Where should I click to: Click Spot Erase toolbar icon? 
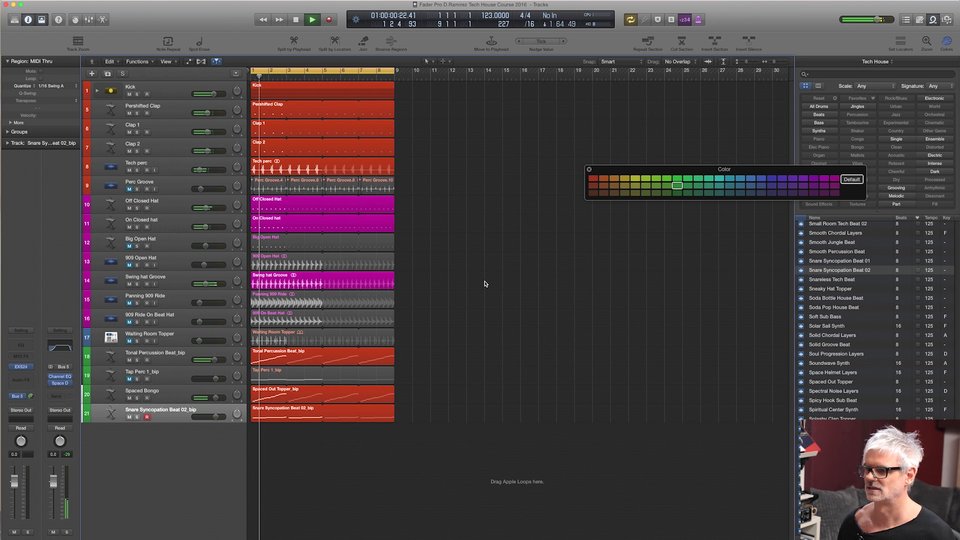pos(199,43)
